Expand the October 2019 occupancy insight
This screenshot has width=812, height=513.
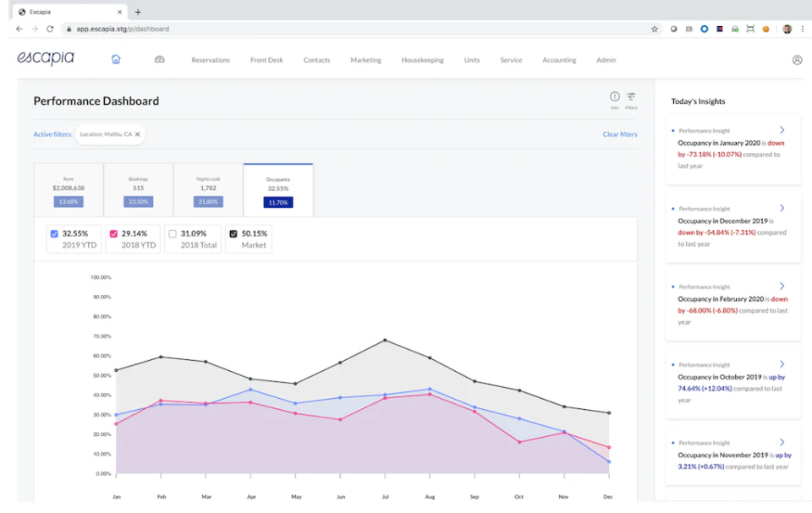[x=782, y=364]
